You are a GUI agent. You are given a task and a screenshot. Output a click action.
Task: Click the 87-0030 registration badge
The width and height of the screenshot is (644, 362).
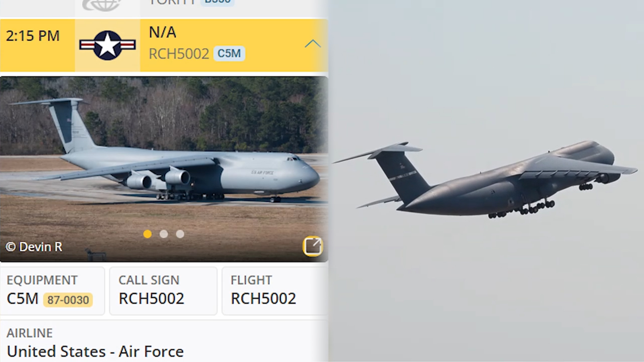pyautogui.click(x=68, y=300)
